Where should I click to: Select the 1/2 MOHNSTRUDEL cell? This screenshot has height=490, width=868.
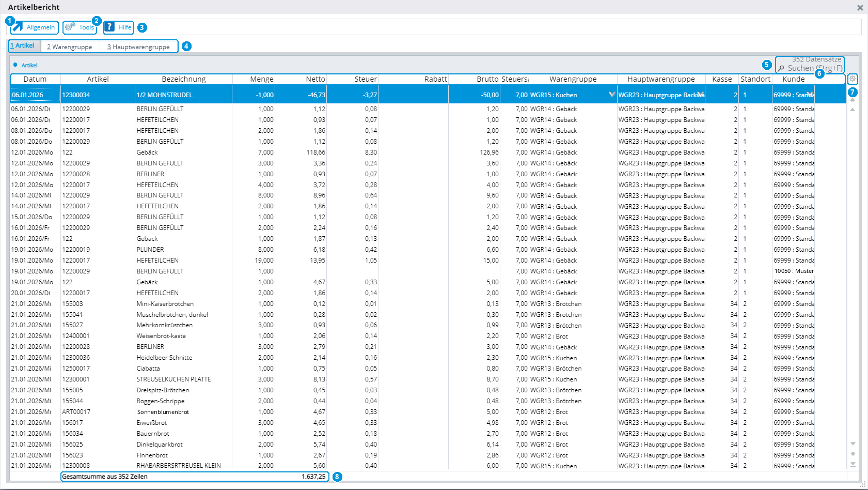pyautogui.click(x=184, y=95)
